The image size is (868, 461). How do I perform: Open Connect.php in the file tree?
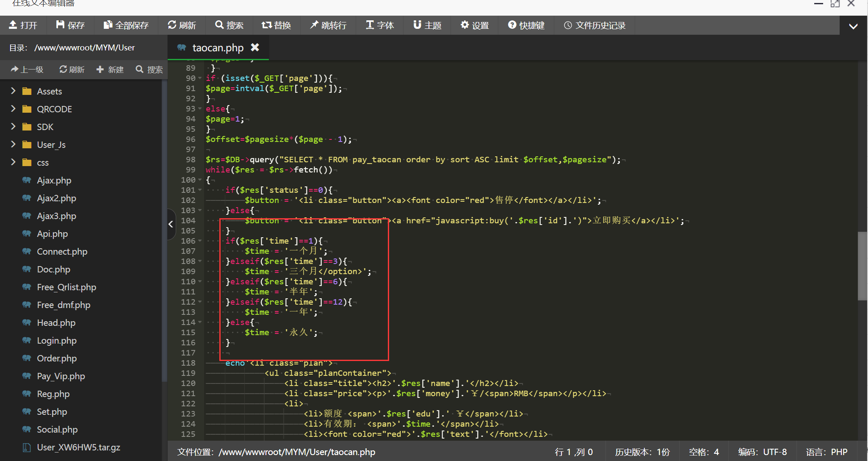(62, 251)
